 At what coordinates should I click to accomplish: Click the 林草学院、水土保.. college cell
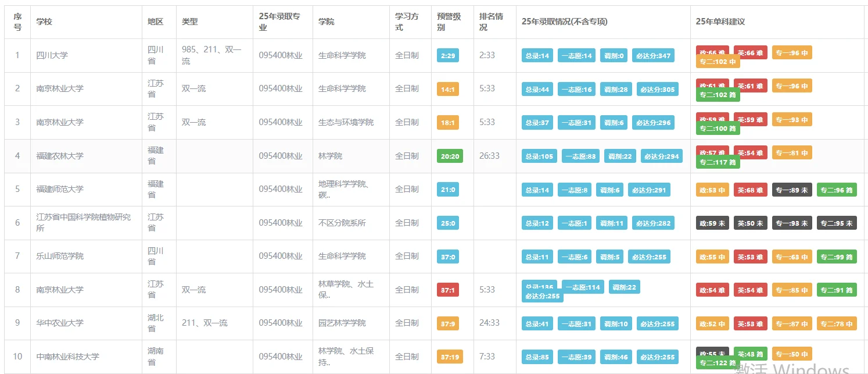tap(346, 290)
